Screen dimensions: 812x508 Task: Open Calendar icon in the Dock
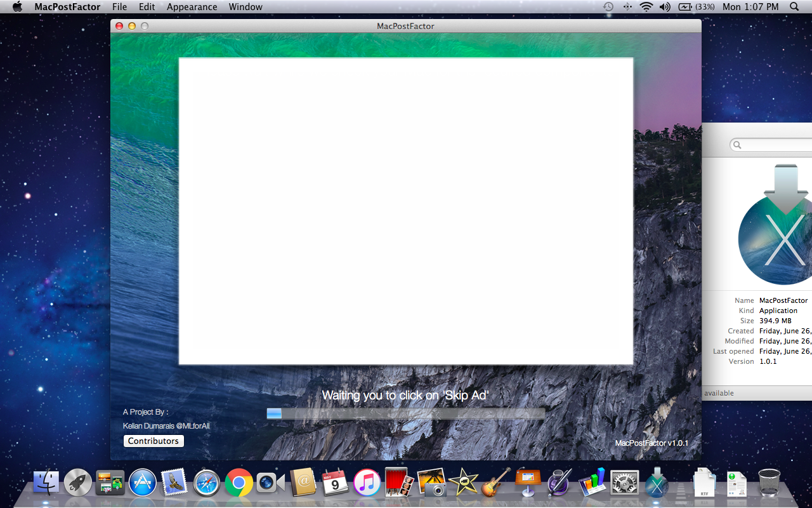click(x=335, y=483)
